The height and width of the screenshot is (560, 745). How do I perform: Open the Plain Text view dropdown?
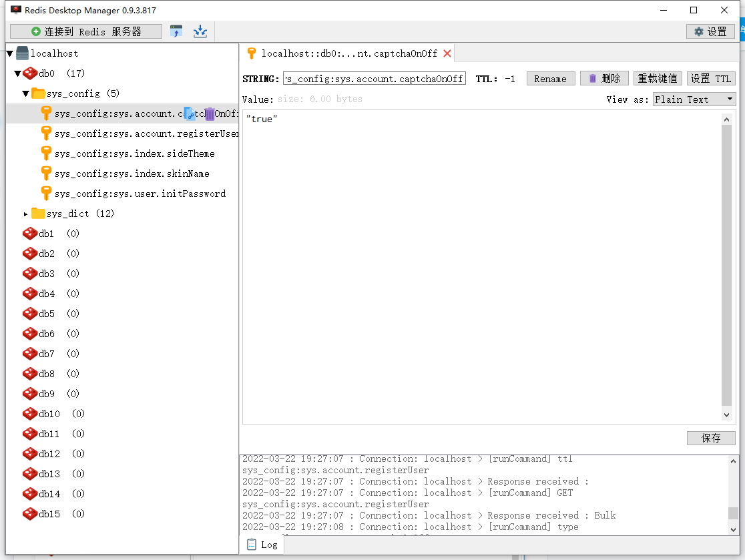point(694,99)
